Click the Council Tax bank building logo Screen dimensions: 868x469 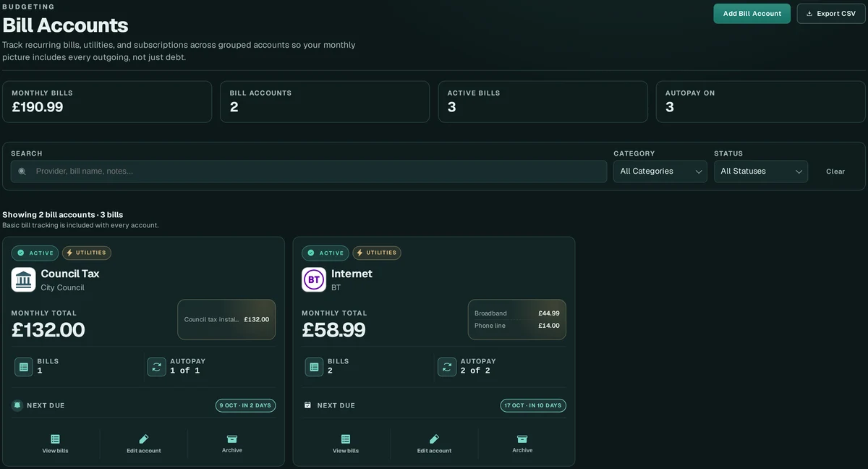(x=23, y=279)
